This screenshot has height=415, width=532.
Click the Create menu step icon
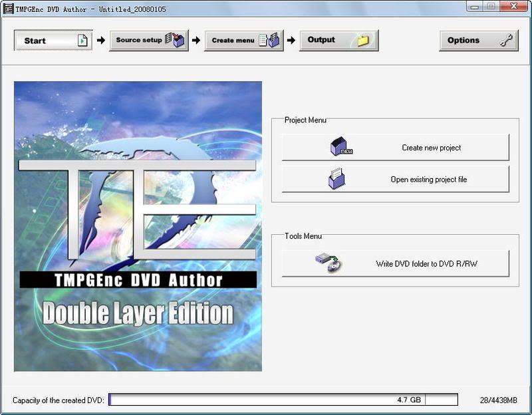tap(271, 41)
